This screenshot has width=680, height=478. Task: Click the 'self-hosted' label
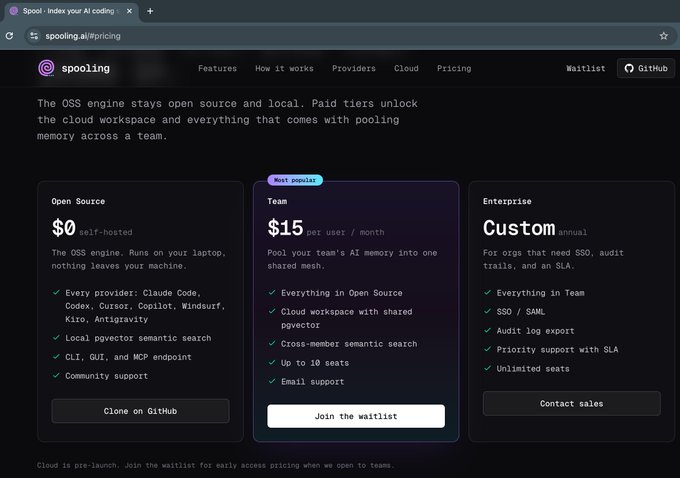pos(106,232)
